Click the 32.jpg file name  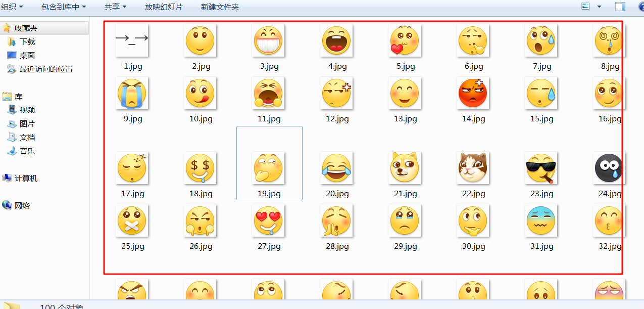pos(610,246)
